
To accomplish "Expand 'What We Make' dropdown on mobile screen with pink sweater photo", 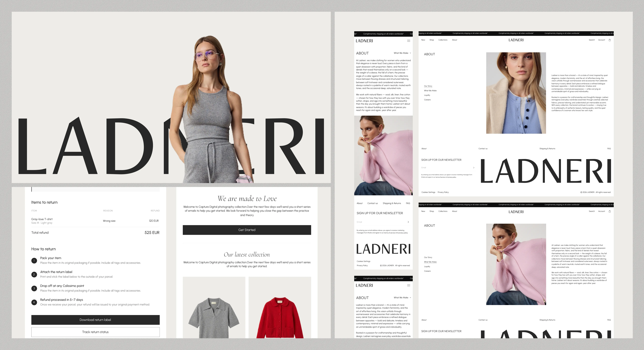I will (x=402, y=53).
